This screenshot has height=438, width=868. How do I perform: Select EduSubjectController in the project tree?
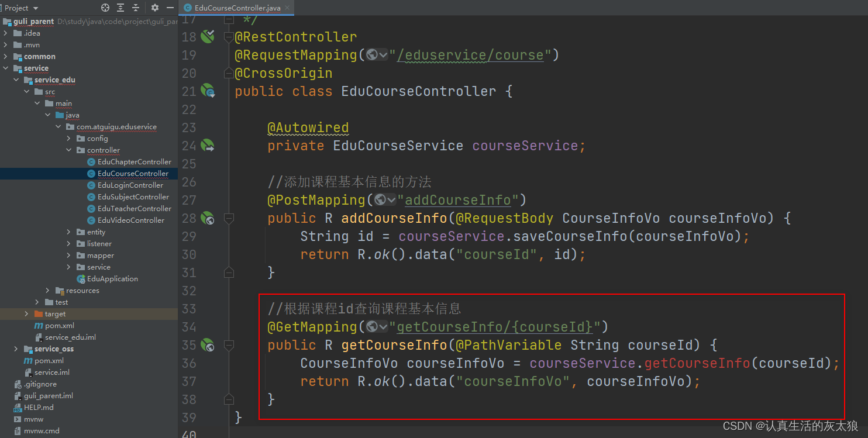coord(133,197)
